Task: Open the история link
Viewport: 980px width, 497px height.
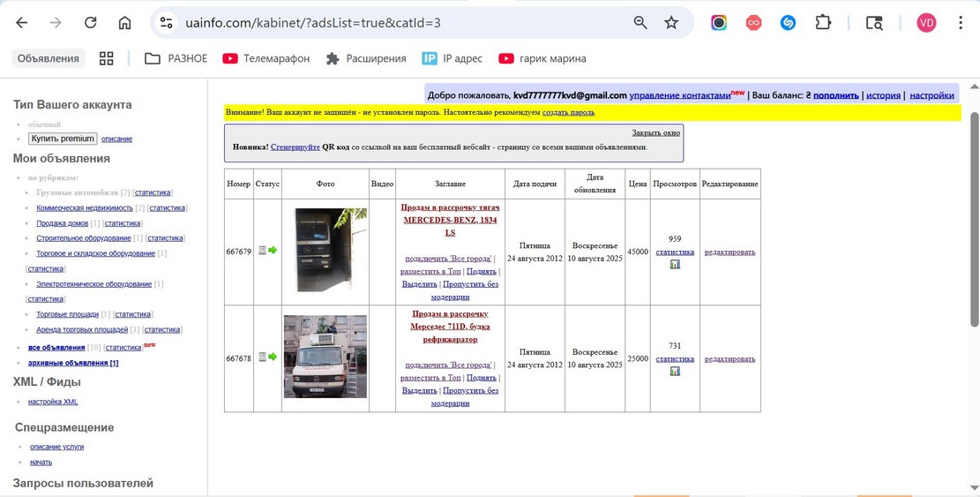Action: 883,95
